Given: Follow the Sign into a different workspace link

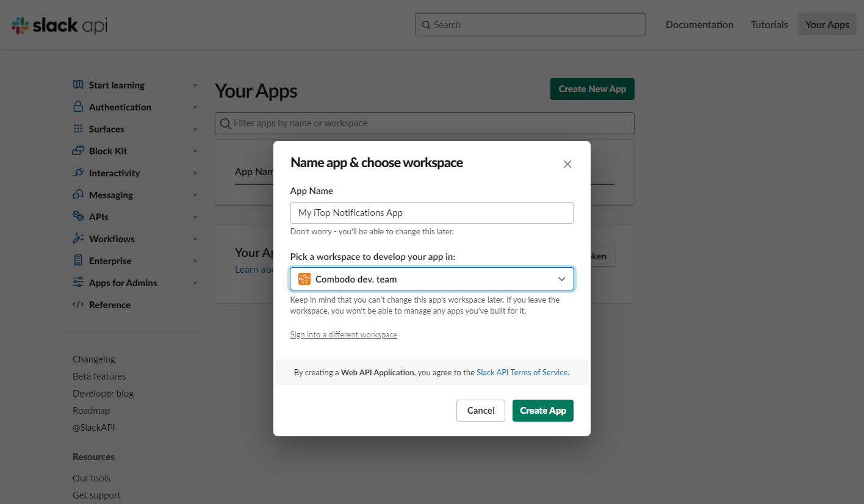Looking at the screenshot, I should pyautogui.click(x=344, y=334).
